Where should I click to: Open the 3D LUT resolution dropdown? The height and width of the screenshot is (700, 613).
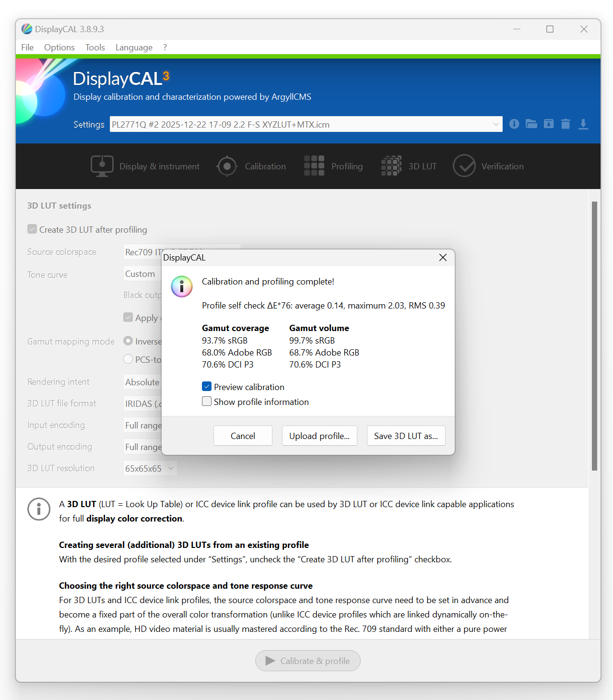pyautogui.click(x=150, y=468)
